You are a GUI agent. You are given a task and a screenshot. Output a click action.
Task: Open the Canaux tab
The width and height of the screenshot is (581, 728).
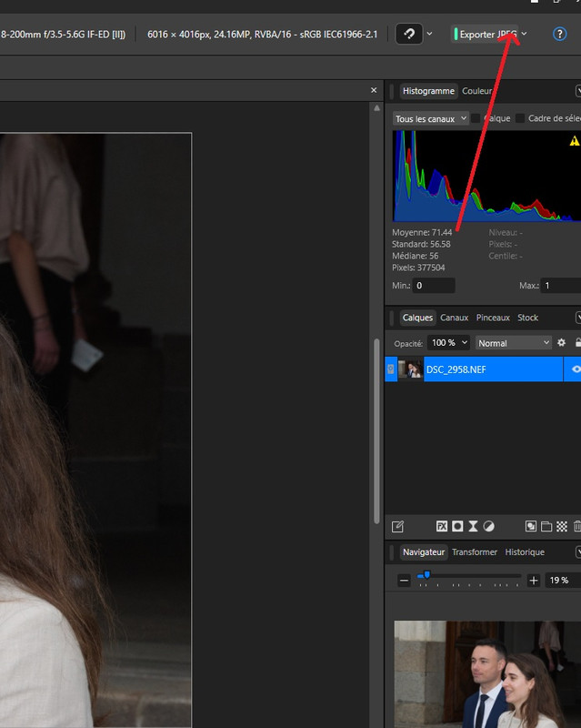(x=454, y=318)
